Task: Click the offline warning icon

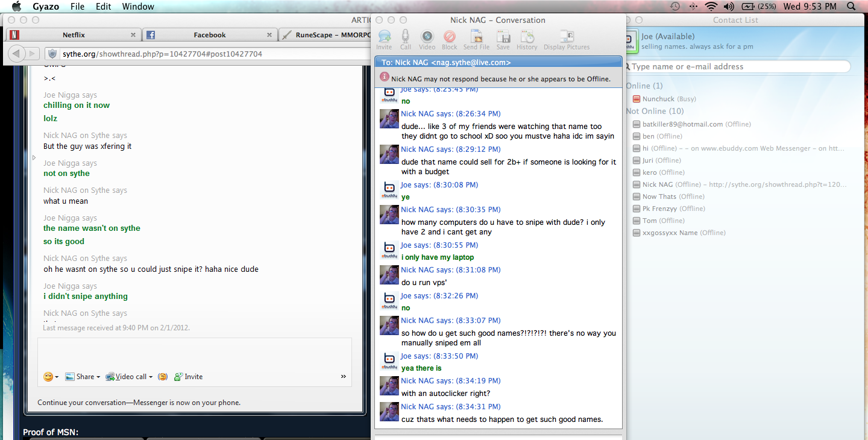Action: pos(385,77)
